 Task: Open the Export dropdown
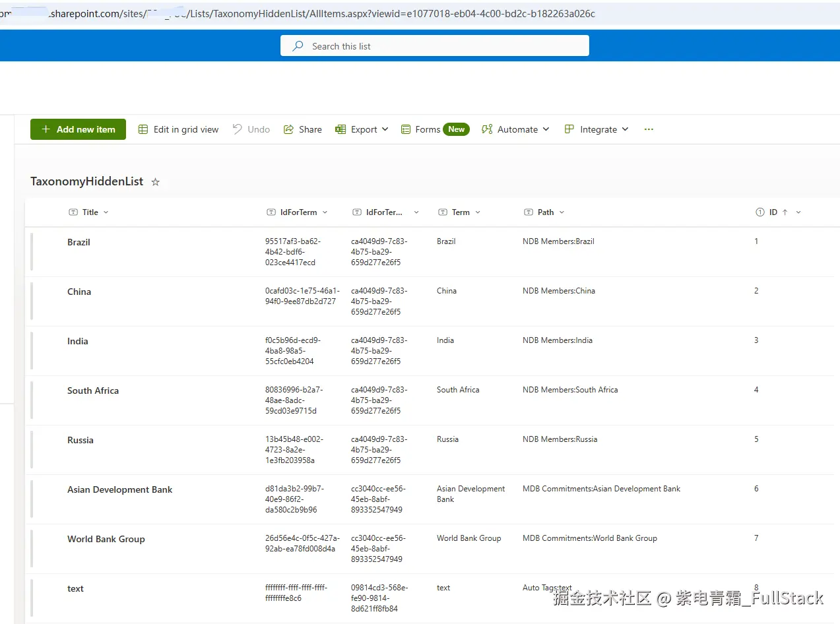point(362,129)
